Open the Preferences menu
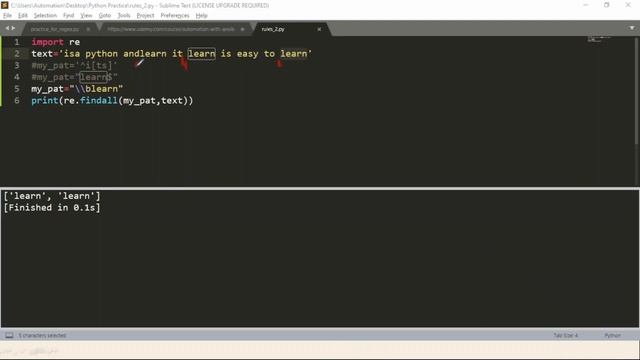The width and height of the screenshot is (640, 360). click(x=175, y=16)
